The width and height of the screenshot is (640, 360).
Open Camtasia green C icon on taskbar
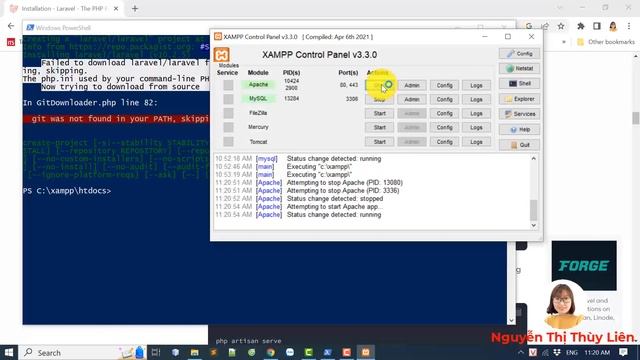tap(309, 352)
